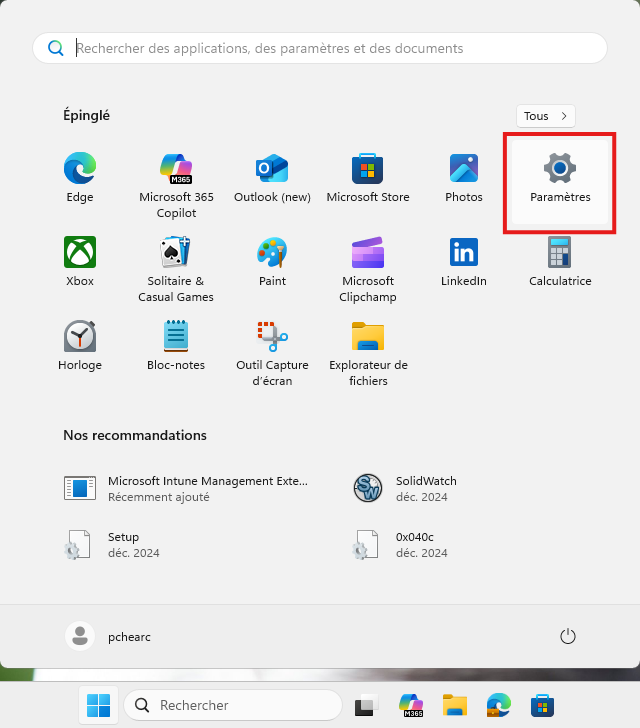Viewport: 640px width, 728px height.
Task: Open the Photos app
Action: pyautogui.click(x=464, y=178)
